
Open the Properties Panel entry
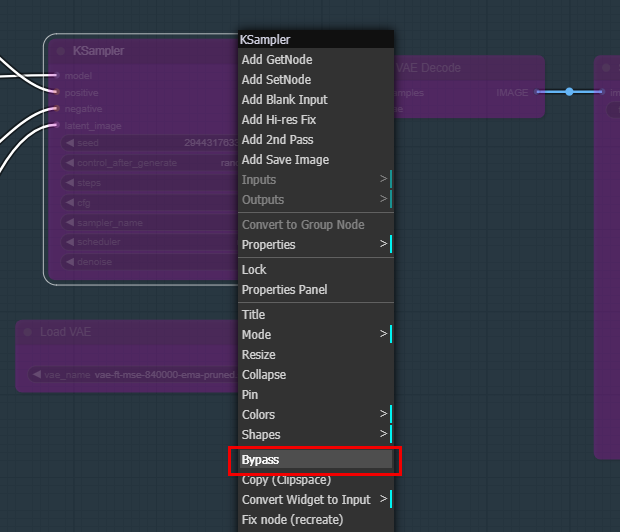tap(316, 290)
